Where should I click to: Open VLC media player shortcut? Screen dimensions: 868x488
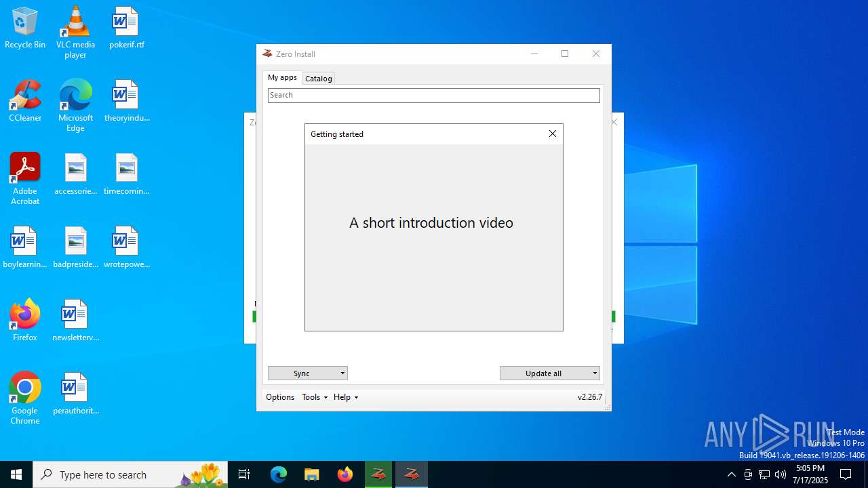click(75, 33)
